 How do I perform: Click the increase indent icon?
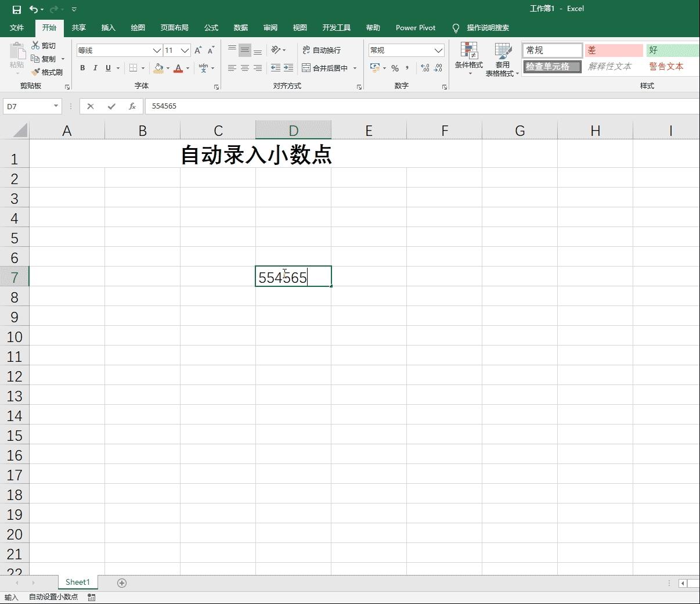(x=288, y=68)
